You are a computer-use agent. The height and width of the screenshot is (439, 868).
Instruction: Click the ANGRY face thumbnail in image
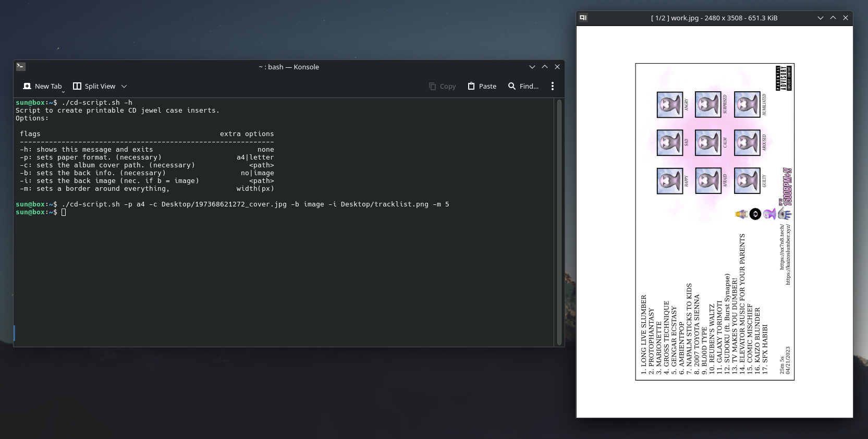[x=670, y=105]
